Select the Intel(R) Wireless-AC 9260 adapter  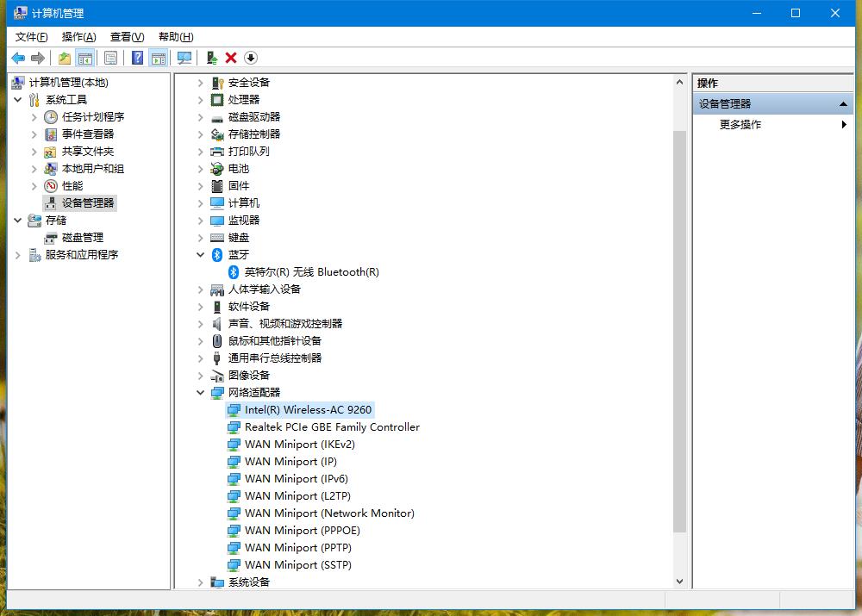click(x=308, y=410)
